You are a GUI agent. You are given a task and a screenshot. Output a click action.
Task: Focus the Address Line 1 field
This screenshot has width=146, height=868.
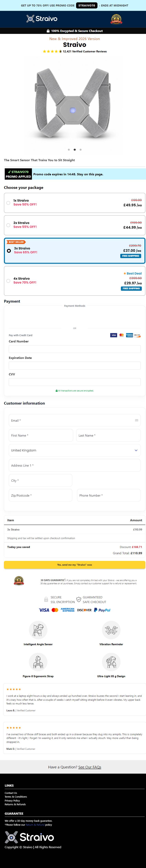click(74, 465)
